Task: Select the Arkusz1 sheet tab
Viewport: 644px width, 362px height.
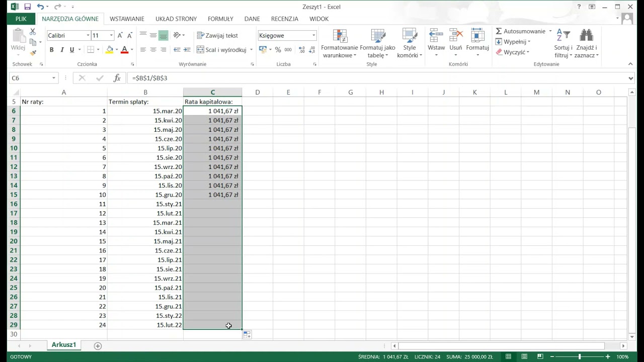Action: point(64,345)
